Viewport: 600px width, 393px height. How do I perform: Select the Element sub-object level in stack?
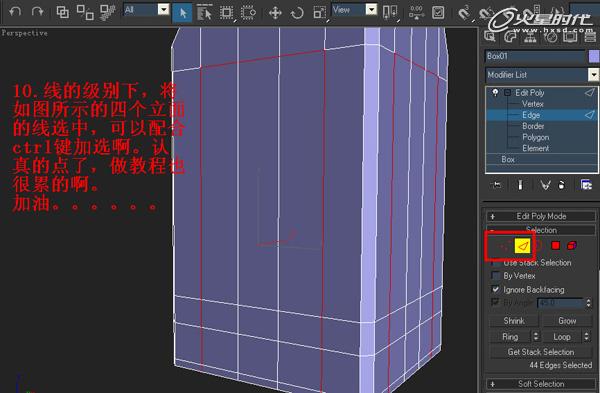(x=535, y=148)
